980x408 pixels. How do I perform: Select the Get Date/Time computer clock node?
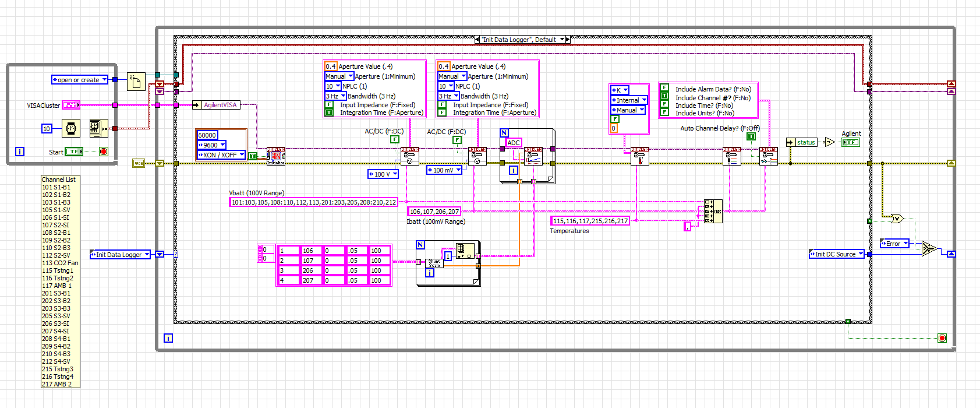pos(98,128)
